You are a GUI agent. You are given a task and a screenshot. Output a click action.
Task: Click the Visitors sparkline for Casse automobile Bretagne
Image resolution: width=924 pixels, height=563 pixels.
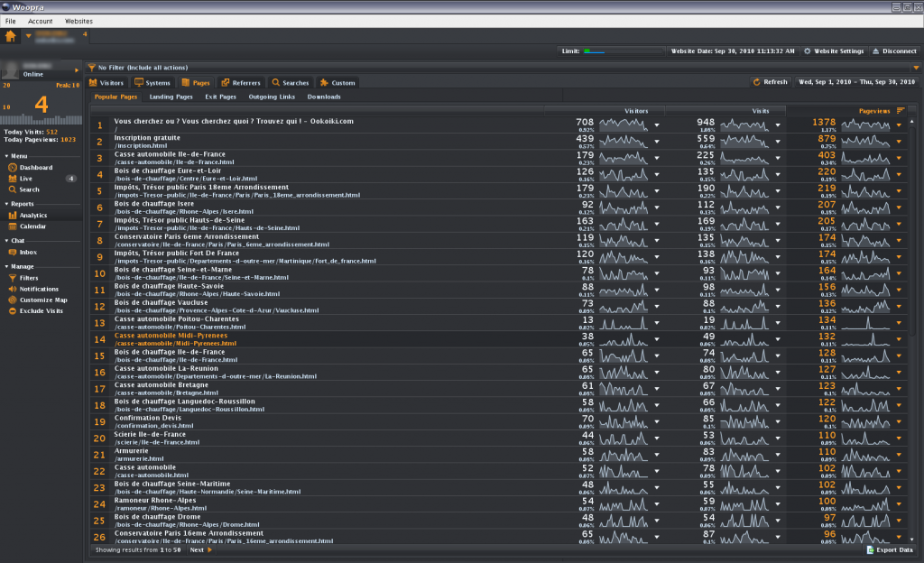(624, 389)
